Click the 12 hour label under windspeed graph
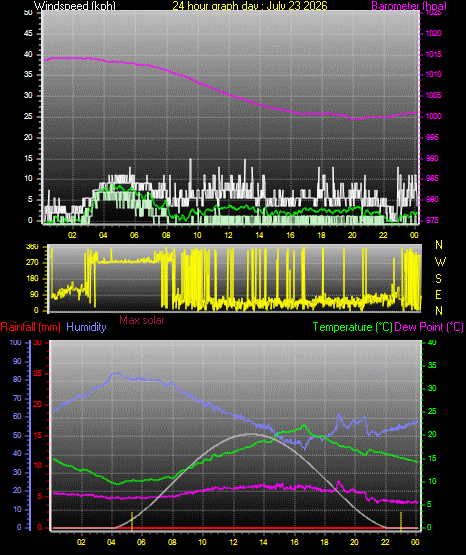Image resolution: width=466 pixels, height=555 pixels. pyautogui.click(x=228, y=235)
